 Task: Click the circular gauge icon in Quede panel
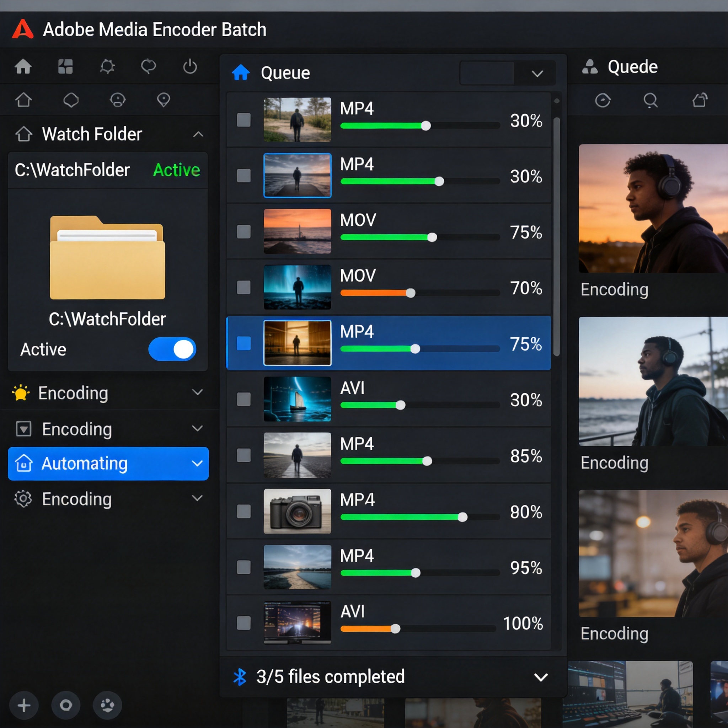coord(603,100)
